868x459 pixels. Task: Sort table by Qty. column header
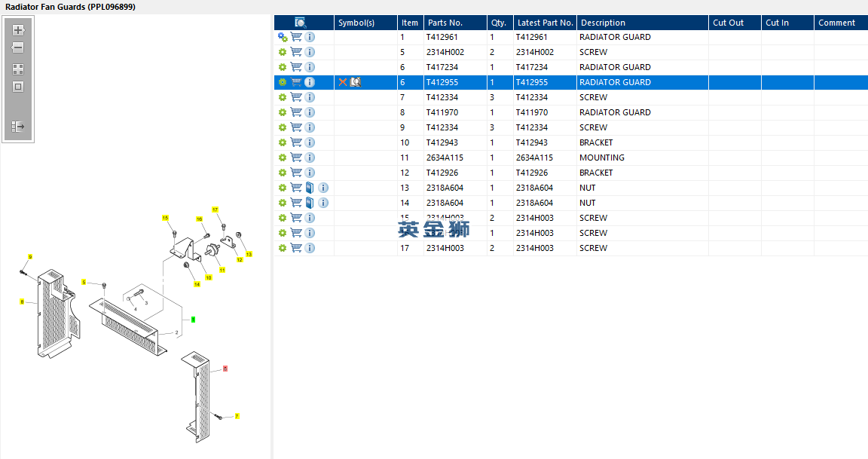[500, 23]
